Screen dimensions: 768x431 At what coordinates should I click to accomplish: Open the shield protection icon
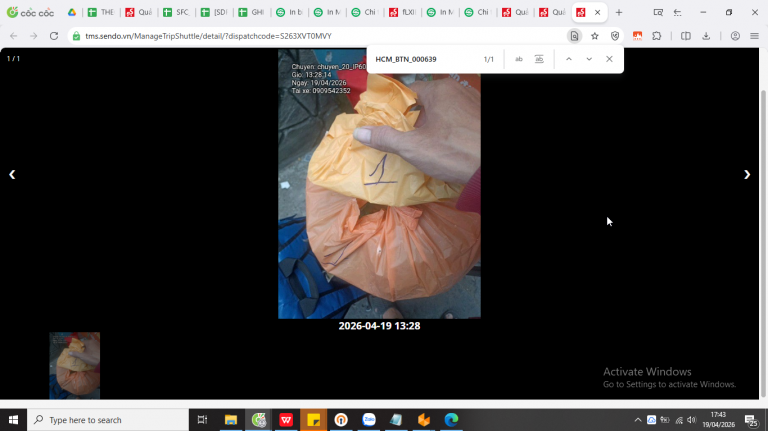615,36
